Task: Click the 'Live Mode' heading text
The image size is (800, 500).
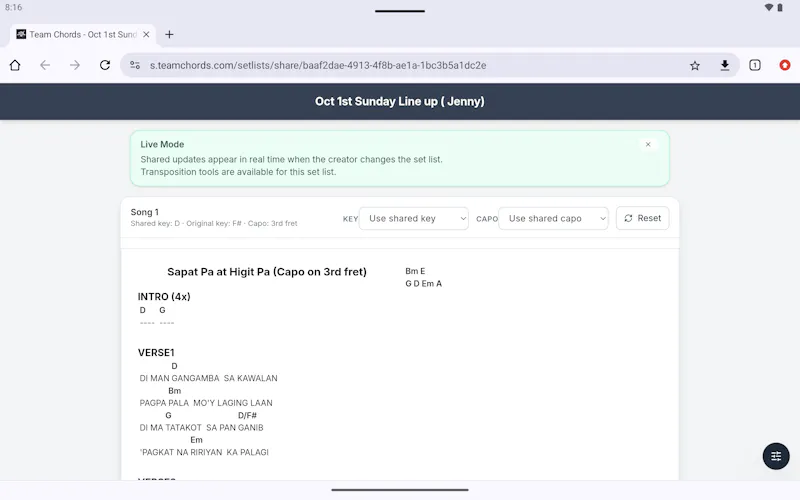Action: pyautogui.click(x=162, y=144)
